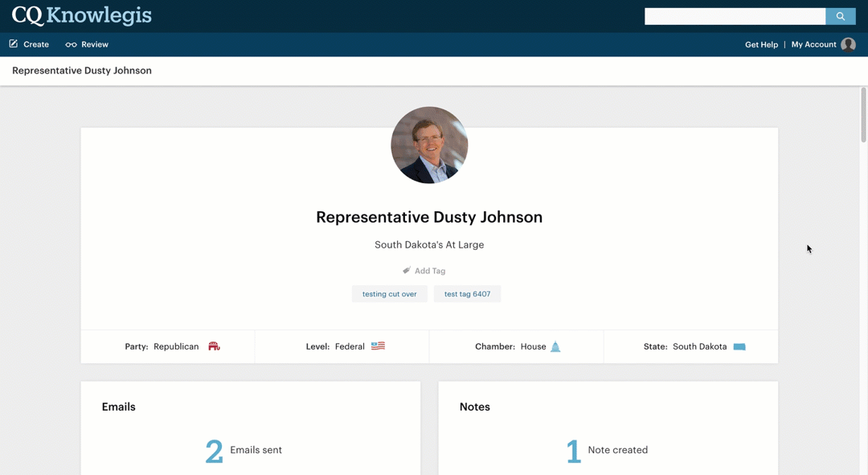868x475 pixels.
Task: Open the My Account menu
Action: [x=813, y=45]
